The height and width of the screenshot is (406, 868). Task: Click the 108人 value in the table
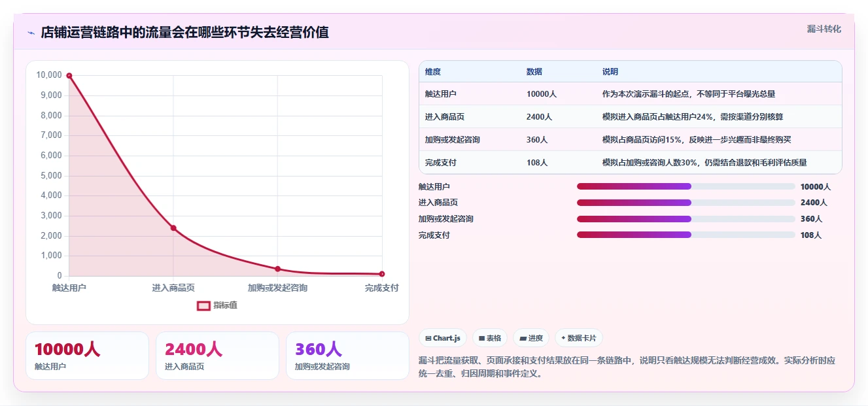537,163
